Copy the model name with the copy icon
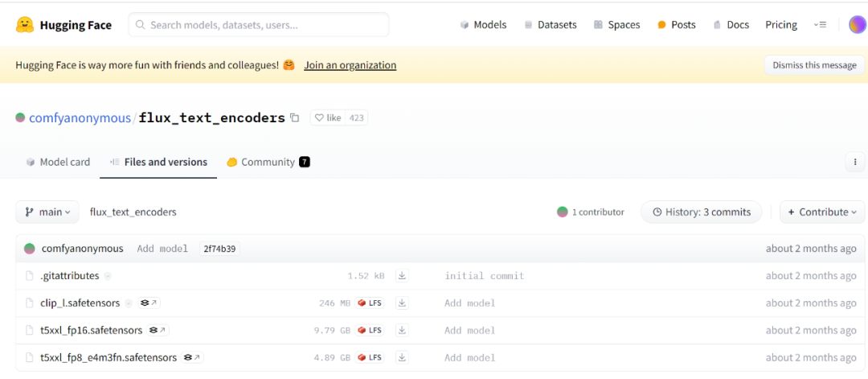 tap(295, 117)
